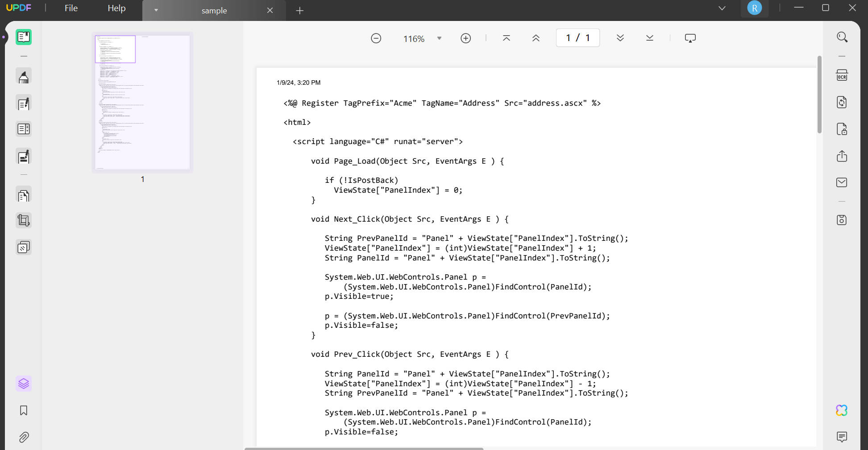Screen dimensions: 868x450
Task: Open the Page Tools watermark icon
Action: coord(24,247)
